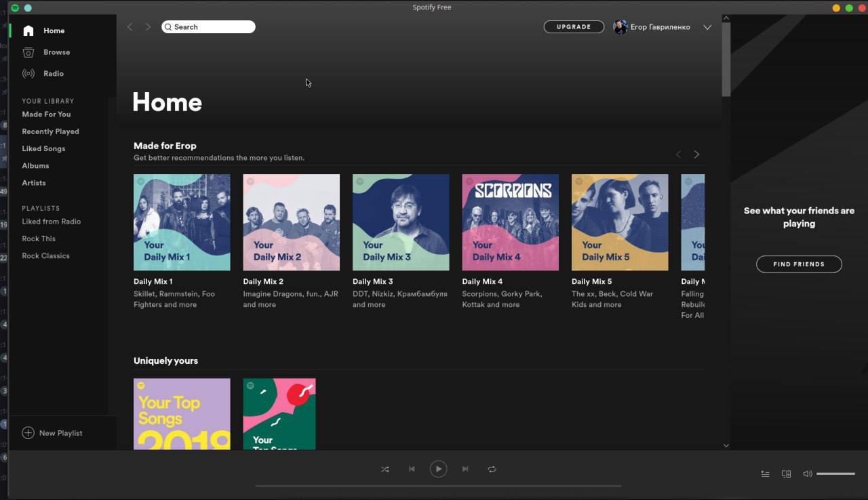Open the Daily Mix 4 Scorpions cover
The image size is (868, 500).
pyautogui.click(x=511, y=222)
